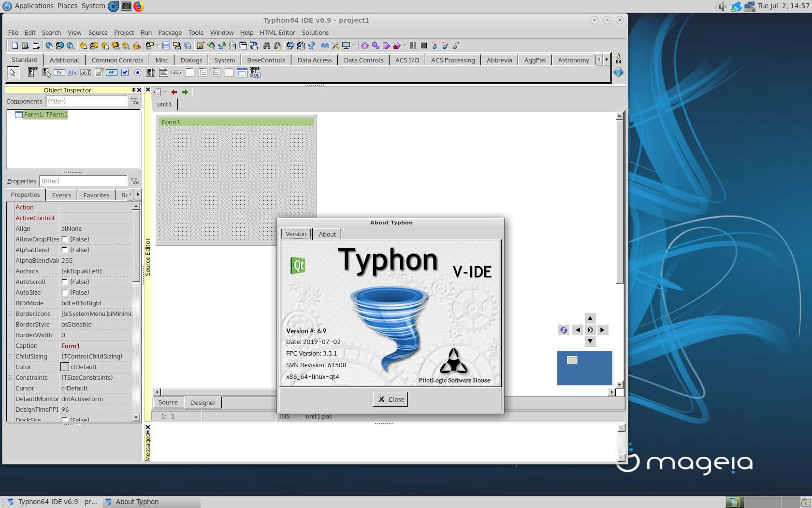Select the TComboBox component in the palette

164,73
